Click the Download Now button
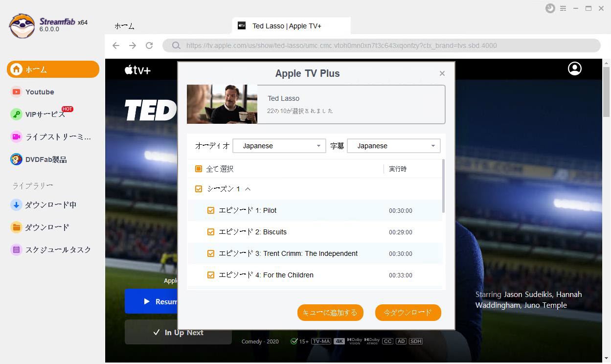Screen dimensions: 611x364 (408, 313)
